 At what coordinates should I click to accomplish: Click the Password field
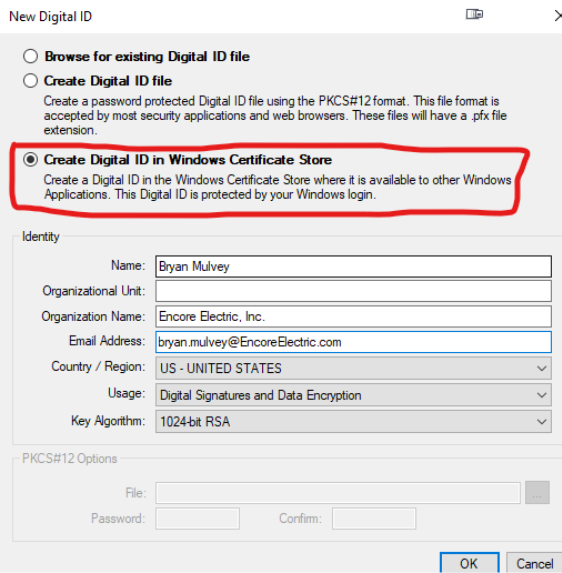[197, 519]
